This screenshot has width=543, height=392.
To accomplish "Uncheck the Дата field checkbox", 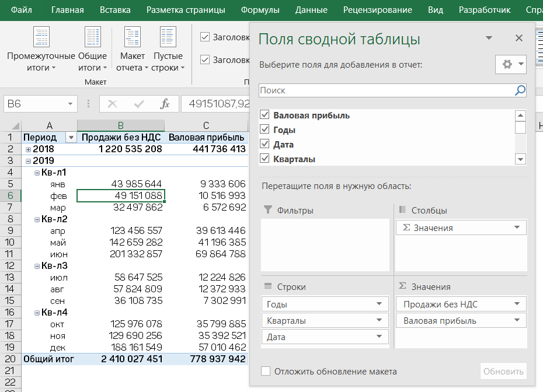I will click(264, 144).
